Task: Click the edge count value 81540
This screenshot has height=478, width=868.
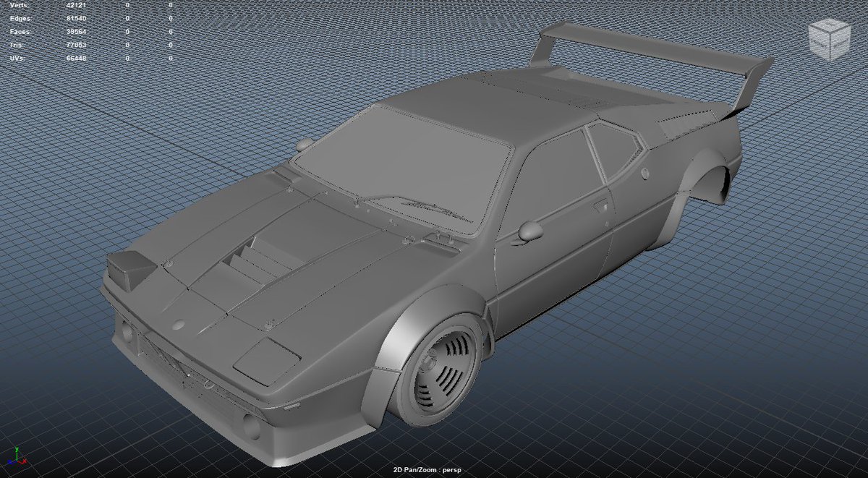Action: 77,18
